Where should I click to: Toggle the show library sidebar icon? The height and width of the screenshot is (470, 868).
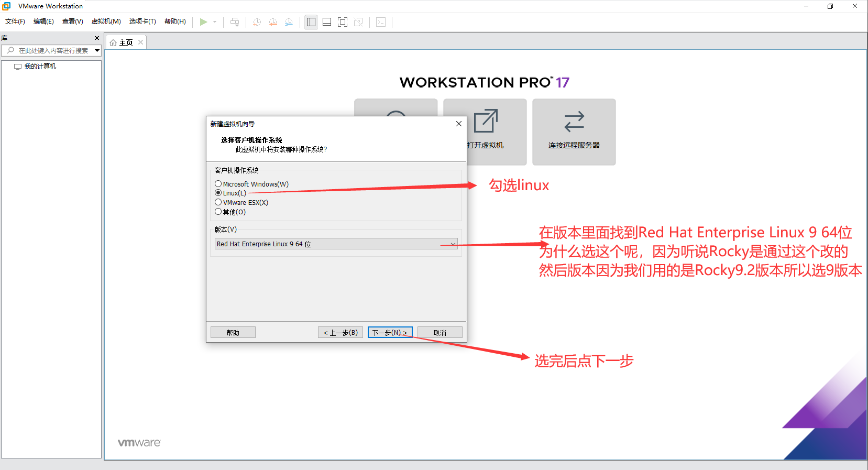(x=311, y=22)
